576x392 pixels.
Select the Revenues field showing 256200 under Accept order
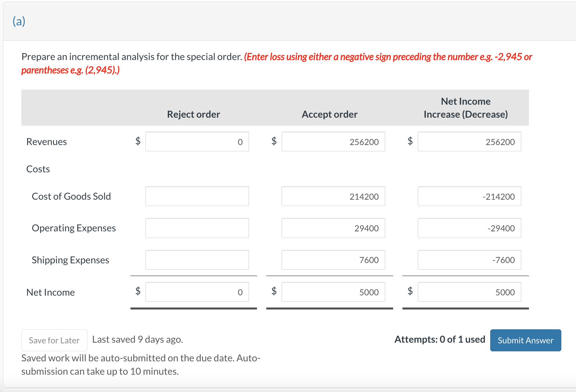[x=333, y=141]
